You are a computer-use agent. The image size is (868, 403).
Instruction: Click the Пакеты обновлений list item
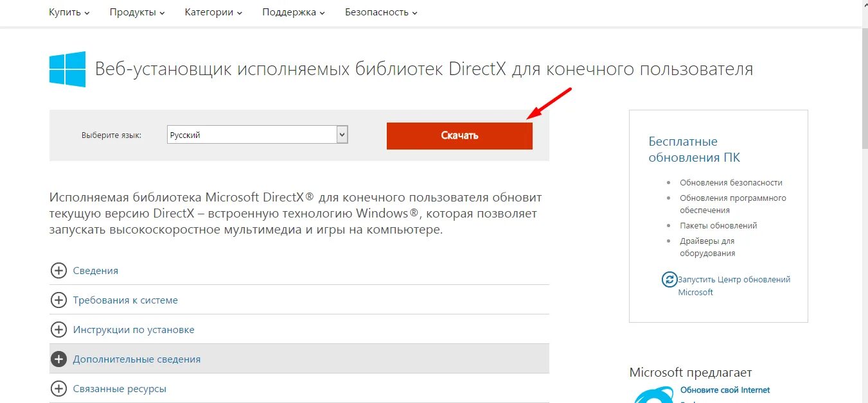pyautogui.click(x=718, y=226)
